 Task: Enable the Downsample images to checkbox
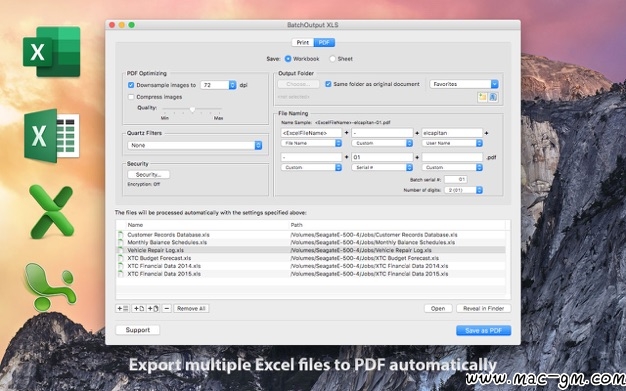[131, 85]
